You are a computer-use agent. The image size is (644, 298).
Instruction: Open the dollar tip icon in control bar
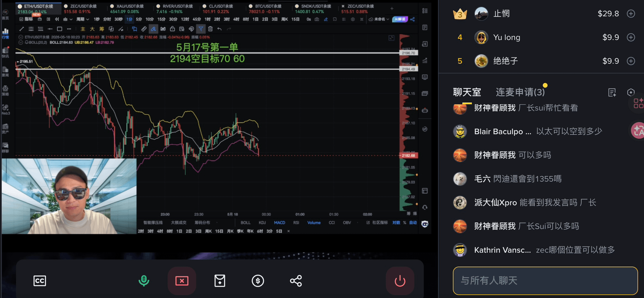point(258,281)
